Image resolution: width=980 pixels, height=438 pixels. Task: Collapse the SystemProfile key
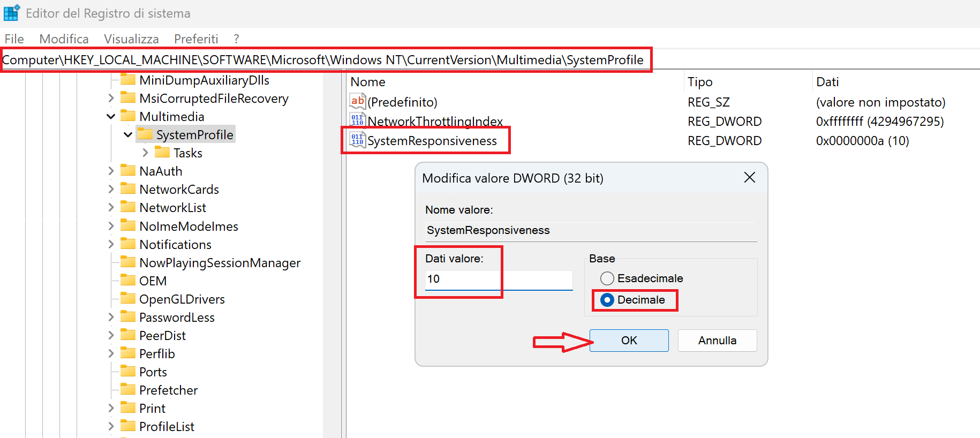click(128, 134)
